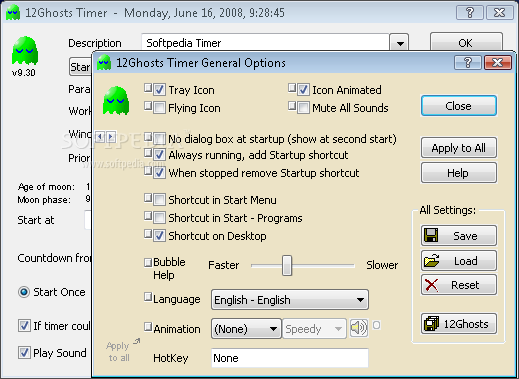Toggle the 'If timer coul' checkbox
Screen dimensions: 519x379
click(x=24, y=325)
